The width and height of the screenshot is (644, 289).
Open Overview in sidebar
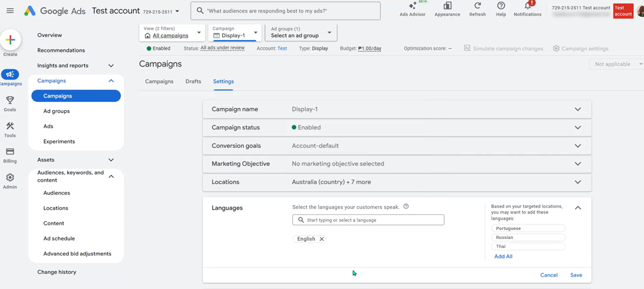pyautogui.click(x=49, y=35)
